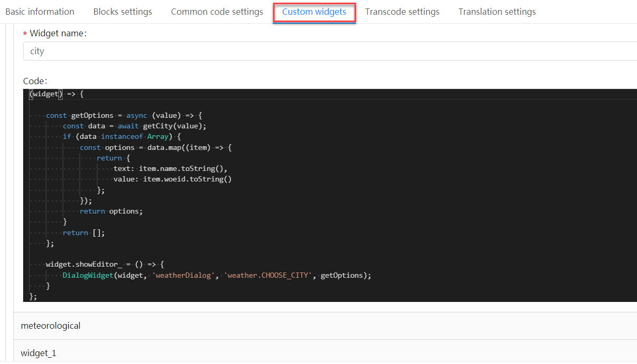Click the return options; code line
637x364 pixels.
pos(111,211)
